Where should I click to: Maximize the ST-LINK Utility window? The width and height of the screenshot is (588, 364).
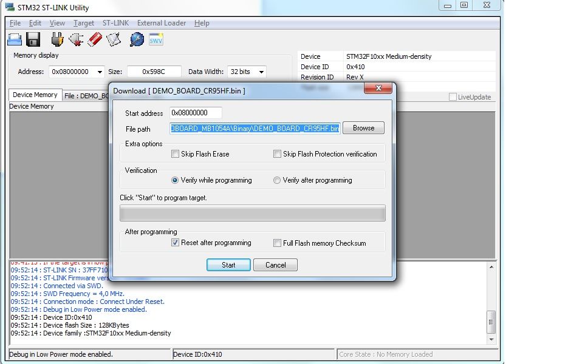click(464, 5)
